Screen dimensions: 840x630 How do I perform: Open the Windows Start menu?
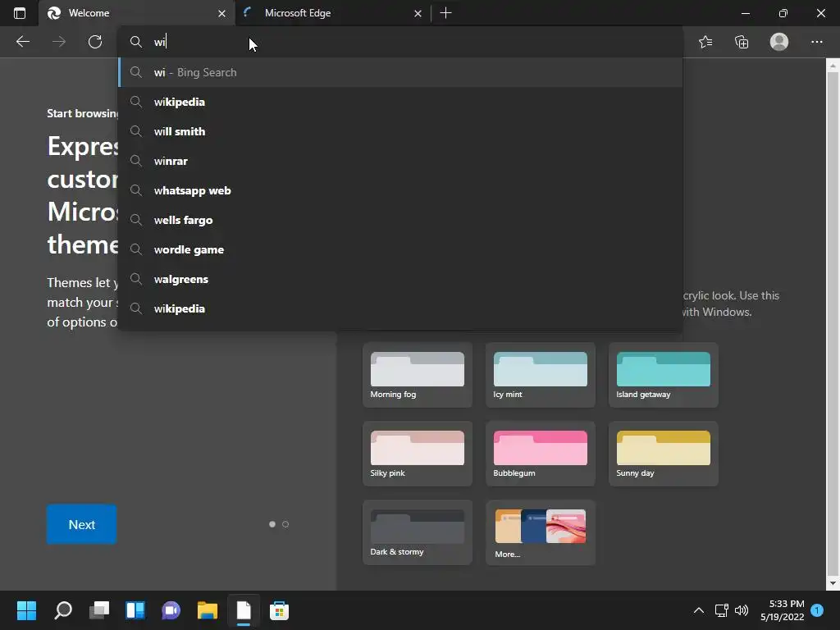26,610
